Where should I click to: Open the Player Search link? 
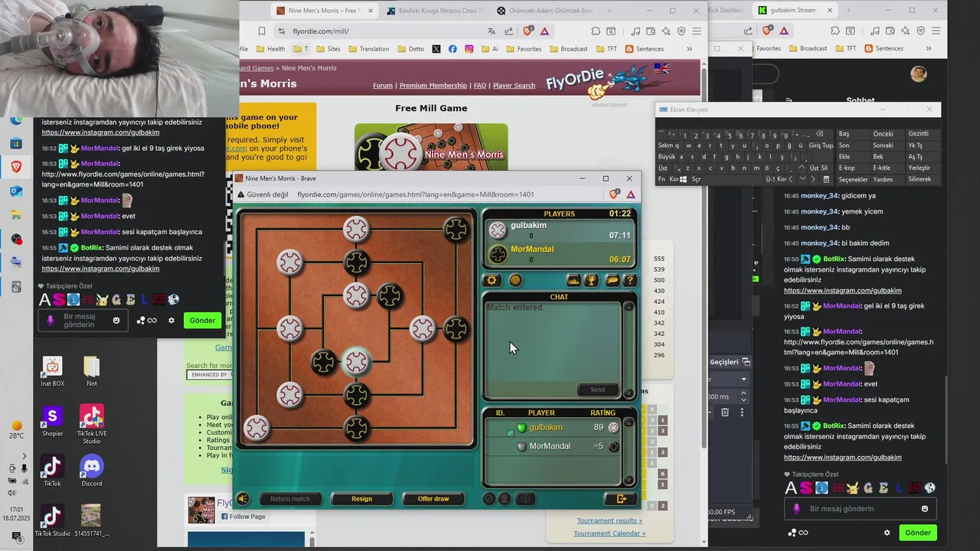click(514, 86)
